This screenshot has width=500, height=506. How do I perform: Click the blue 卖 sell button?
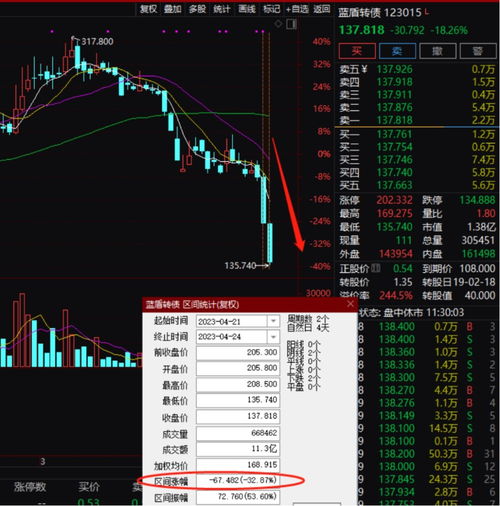click(397, 51)
